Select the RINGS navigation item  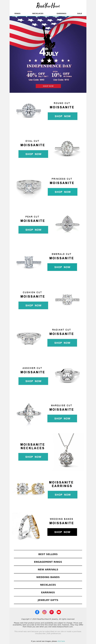[18, 13]
